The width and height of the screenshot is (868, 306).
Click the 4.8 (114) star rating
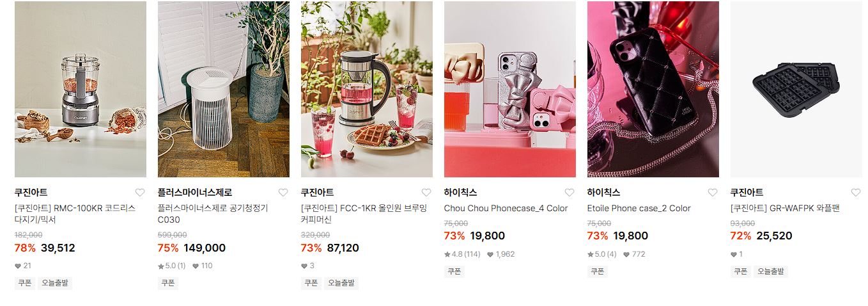click(x=462, y=254)
